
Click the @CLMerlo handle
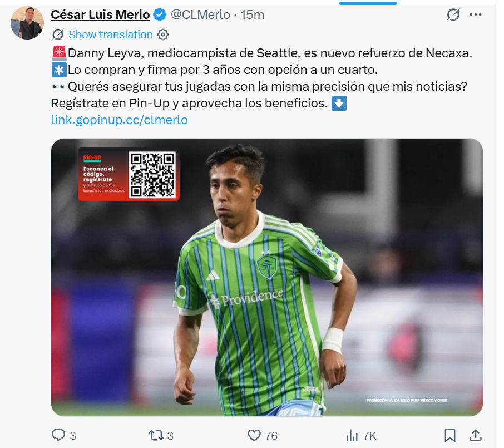tap(200, 14)
